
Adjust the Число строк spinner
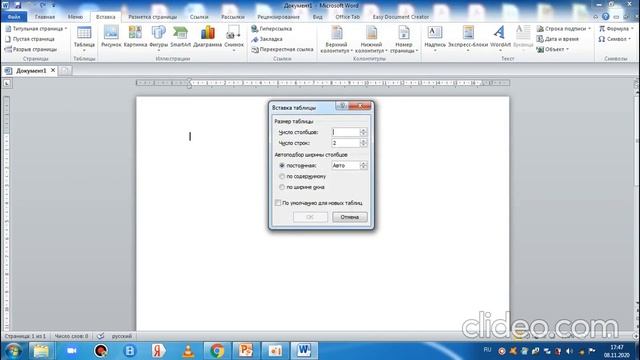[x=363, y=143]
